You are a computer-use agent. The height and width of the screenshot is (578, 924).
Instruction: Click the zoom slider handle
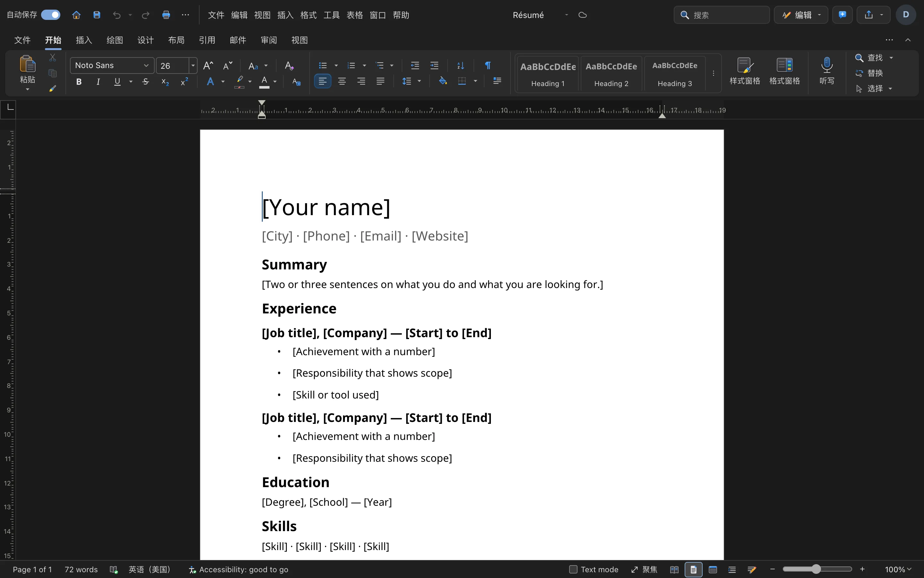coord(816,569)
